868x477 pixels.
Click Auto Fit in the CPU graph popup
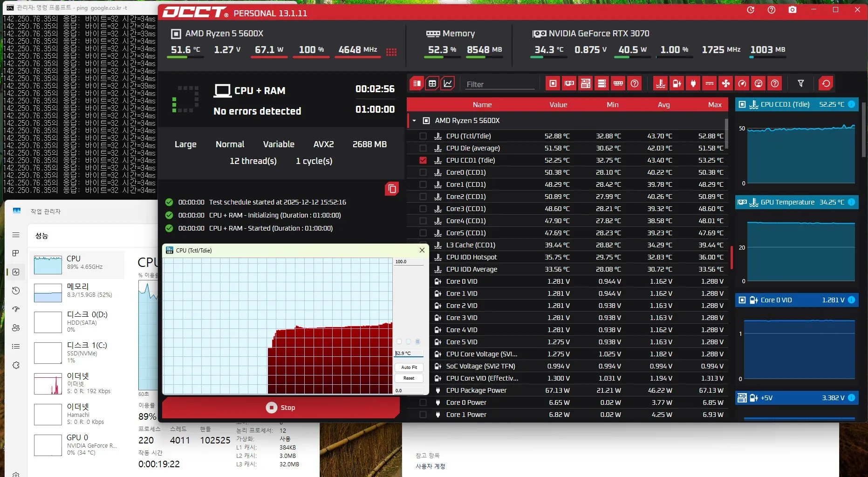tap(409, 368)
